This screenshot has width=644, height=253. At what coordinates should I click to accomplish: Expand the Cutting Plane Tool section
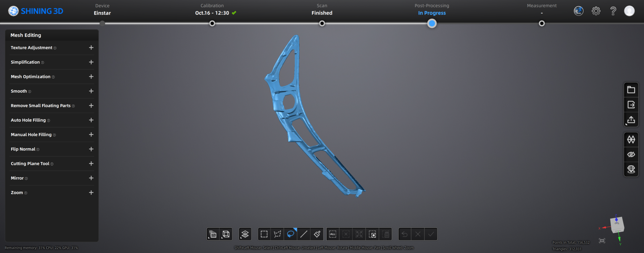pos(91,164)
